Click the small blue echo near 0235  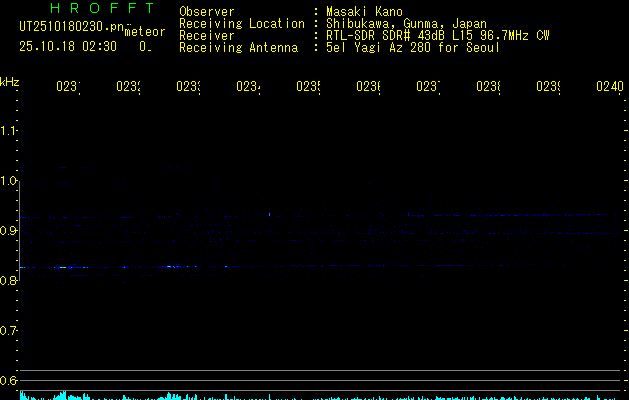(x=269, y=215)
